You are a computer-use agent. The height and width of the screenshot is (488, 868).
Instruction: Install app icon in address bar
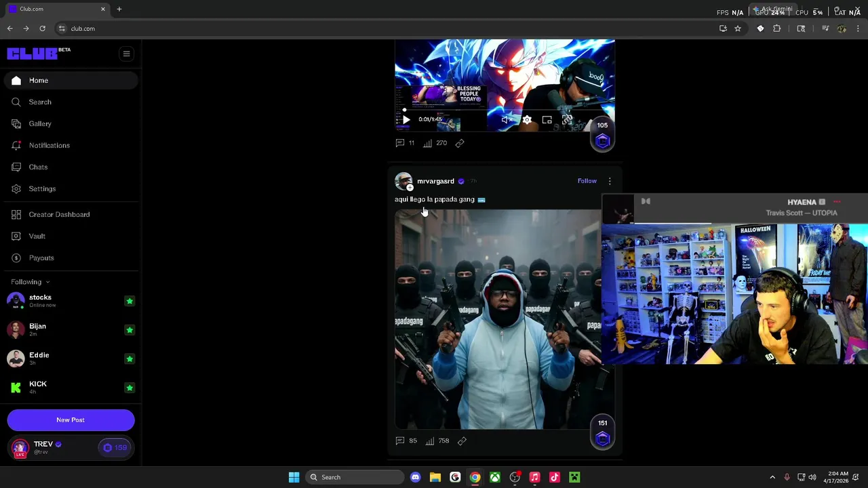tap(723, 28)
